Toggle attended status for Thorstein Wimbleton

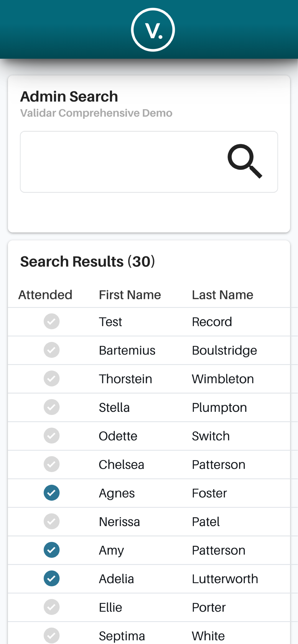point(51,378)
